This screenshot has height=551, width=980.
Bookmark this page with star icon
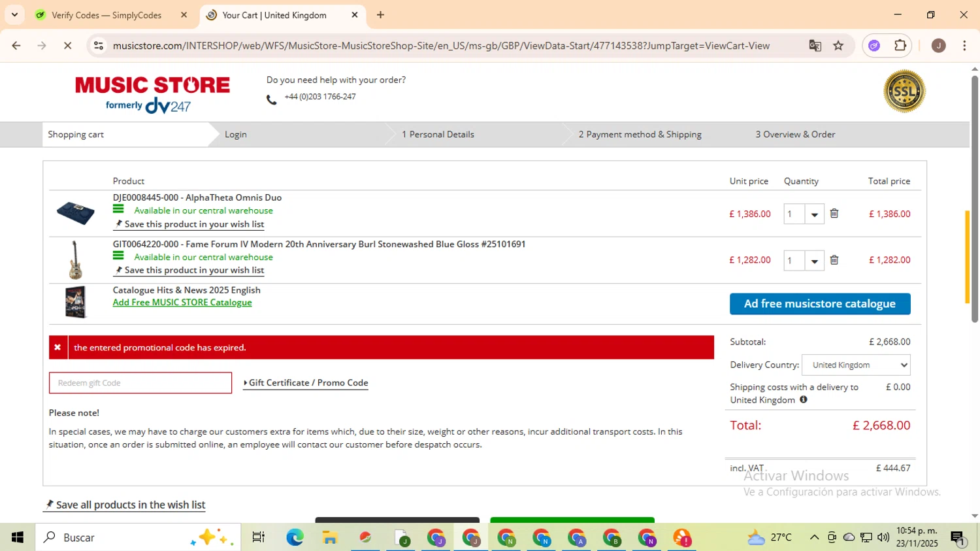click(x=838, y=46)
